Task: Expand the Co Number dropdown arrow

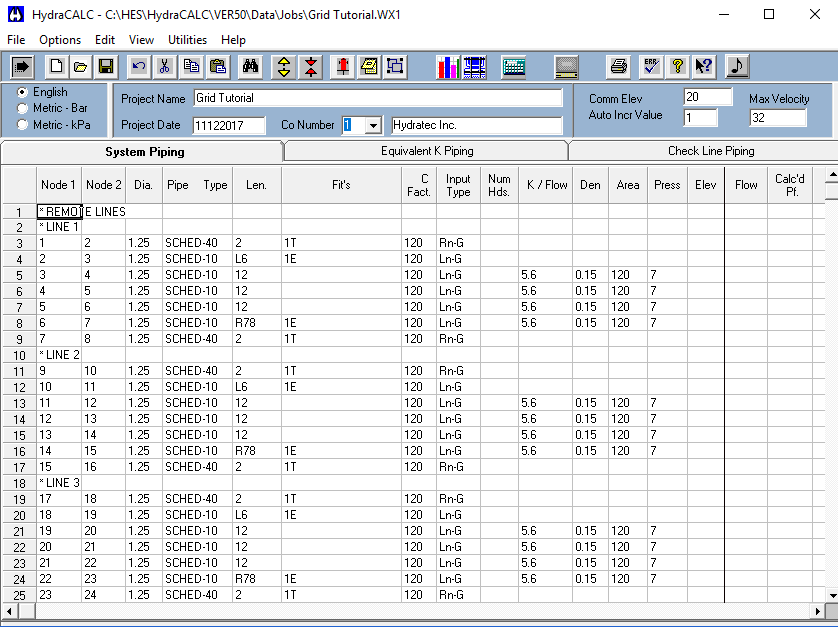Action: [374, 126]
